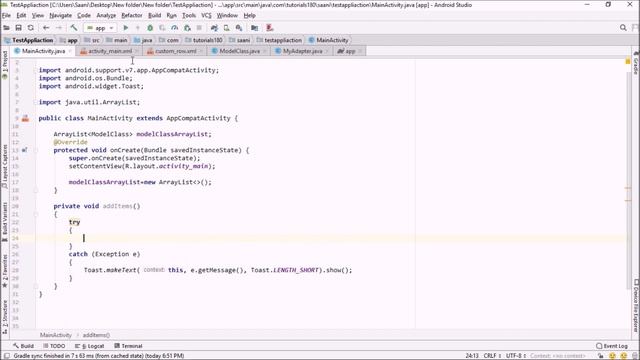Viewport: 640px width, 360px height.
Task: Open the AVD Manager icon
Action: tap(227, 28)
